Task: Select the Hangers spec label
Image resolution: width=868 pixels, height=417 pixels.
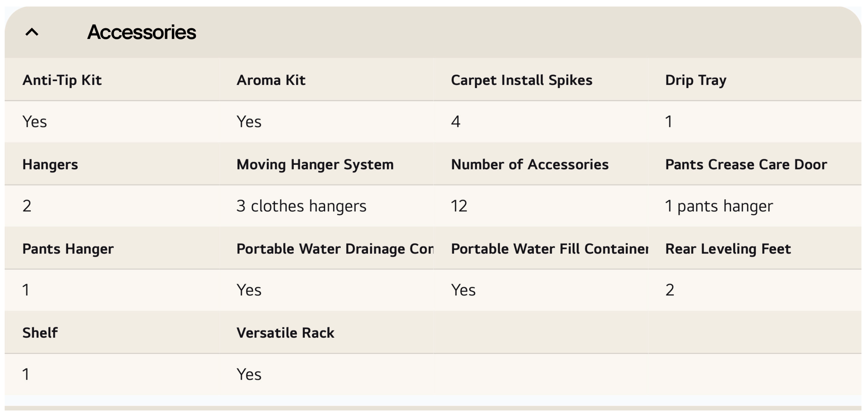Action: (50, 164)
